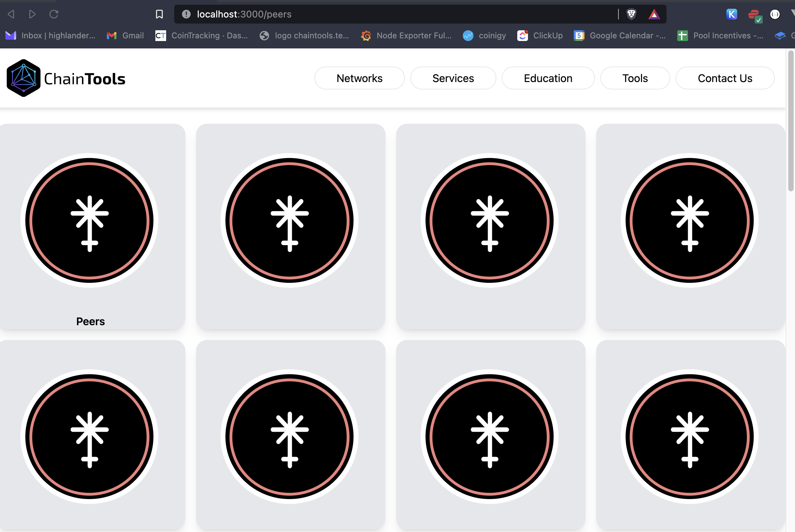Click the ChainTools hexagon logo
Screen dimensions: 795x532
point(24,78)
